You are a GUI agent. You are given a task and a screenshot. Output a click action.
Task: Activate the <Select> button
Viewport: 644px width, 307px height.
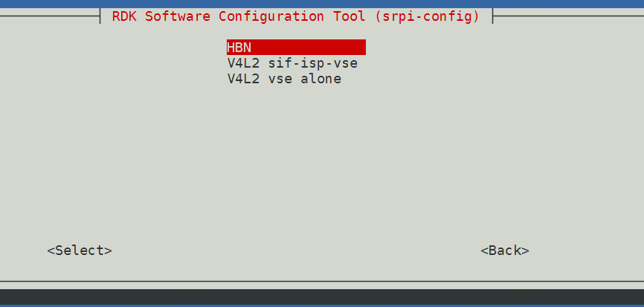[80, 251]
